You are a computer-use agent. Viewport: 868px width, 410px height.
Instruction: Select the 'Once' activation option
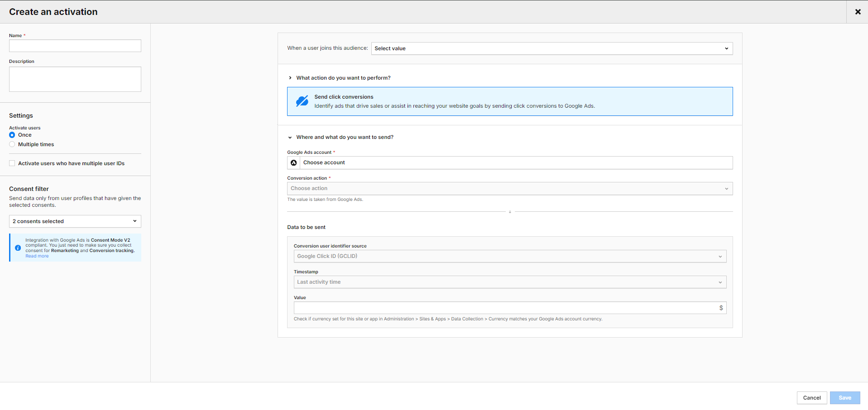[x=12, y=135]
